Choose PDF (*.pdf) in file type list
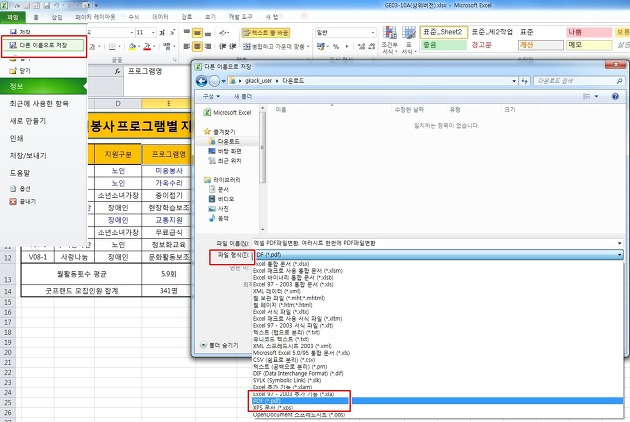Viewport: 630px width, 422px height. [x=437, y=401]
